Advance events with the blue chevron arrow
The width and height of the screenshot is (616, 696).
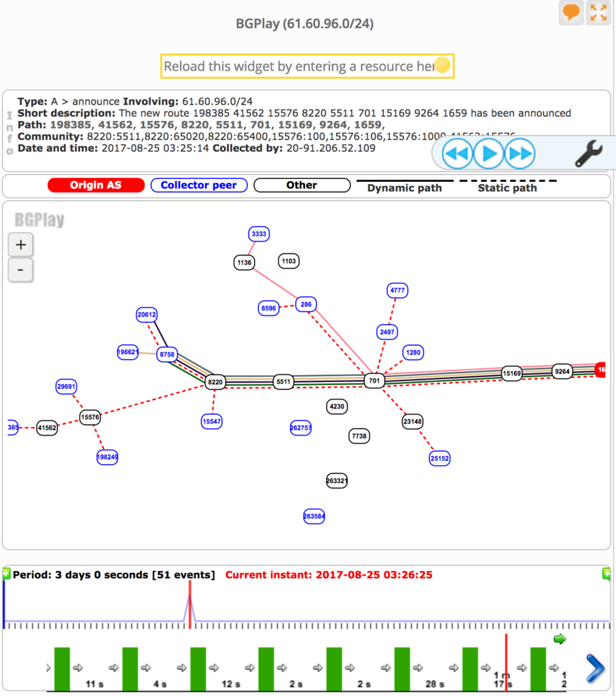595,668
